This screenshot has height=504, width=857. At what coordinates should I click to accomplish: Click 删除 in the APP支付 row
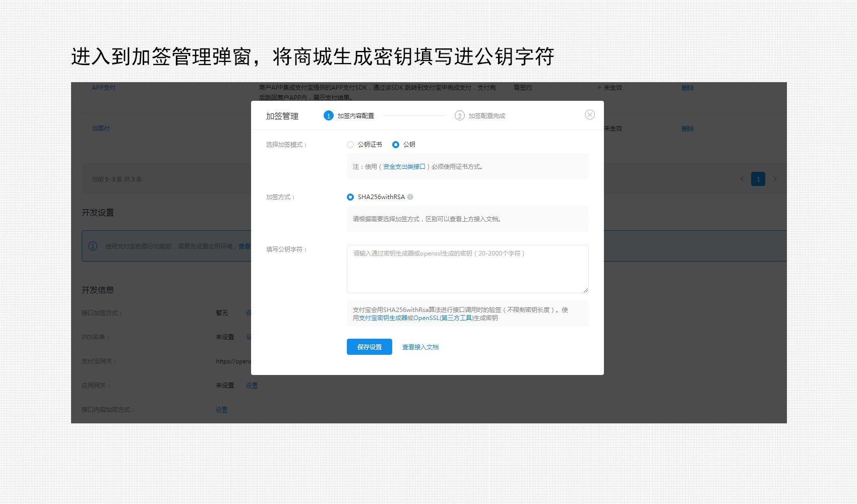[x=688, y=88]
